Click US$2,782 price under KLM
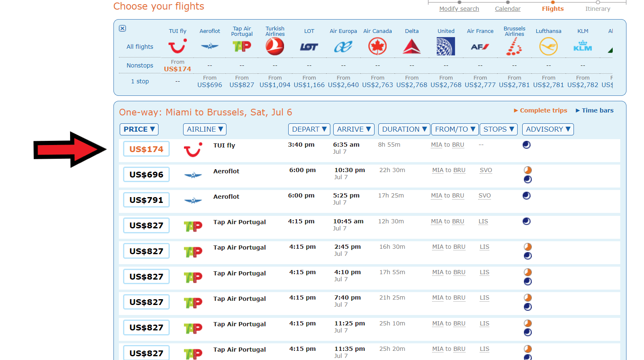Screen dimensions: 644x360 point(583,85)
